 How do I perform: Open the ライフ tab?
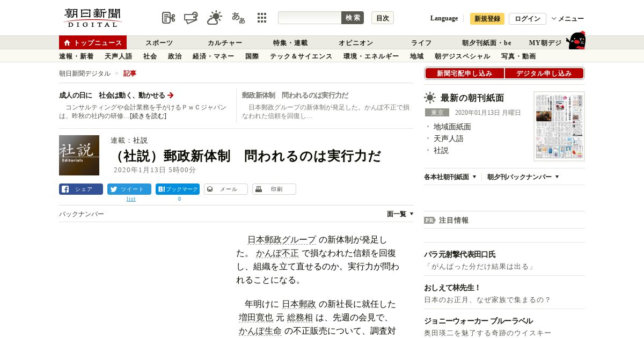click(421, 43)
